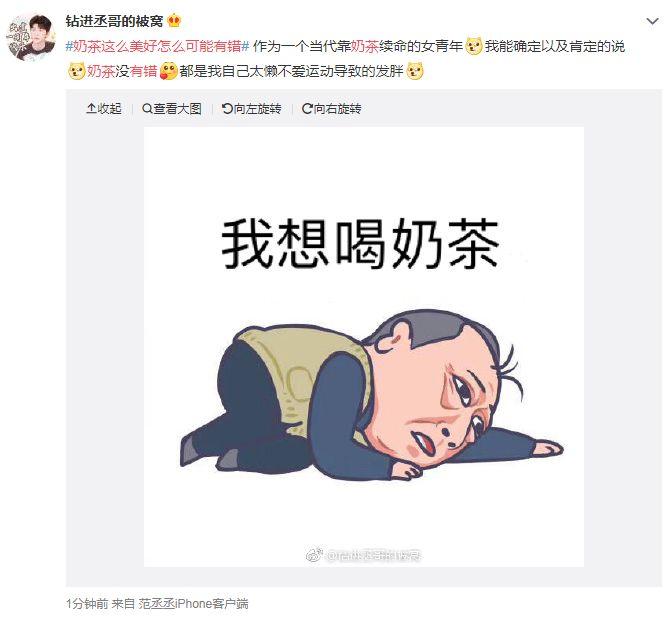
Task: Click the 1分钟前 post timestamp
Action: tap(87, 603)
